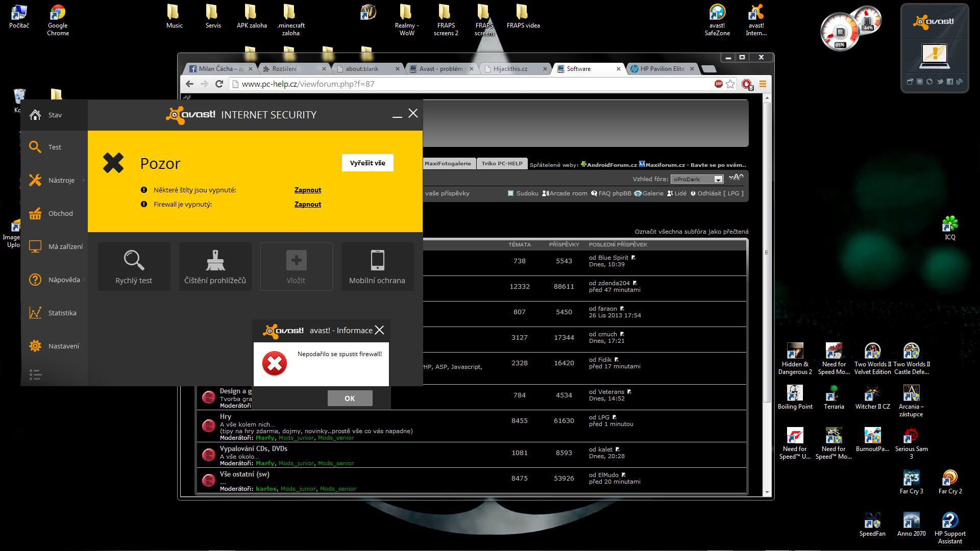Expand the Nástroje submenu arrow
Image resolution: width=980 pixels, height=551 pixels.
[x=83, y=180]
